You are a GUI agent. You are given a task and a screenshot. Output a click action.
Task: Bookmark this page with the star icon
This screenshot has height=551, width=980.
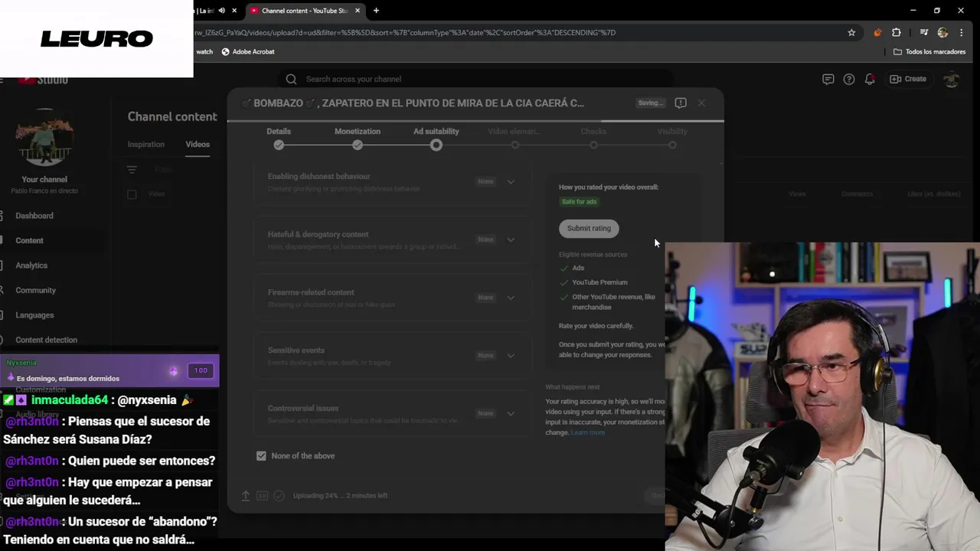tap(851, 33)
